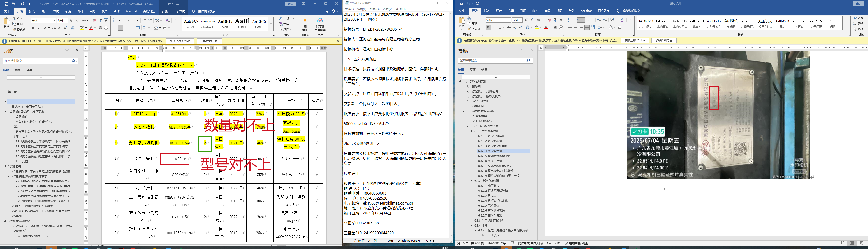Switch to 插入 tab in left Word
868x249 pixels.
coord(32,11)
